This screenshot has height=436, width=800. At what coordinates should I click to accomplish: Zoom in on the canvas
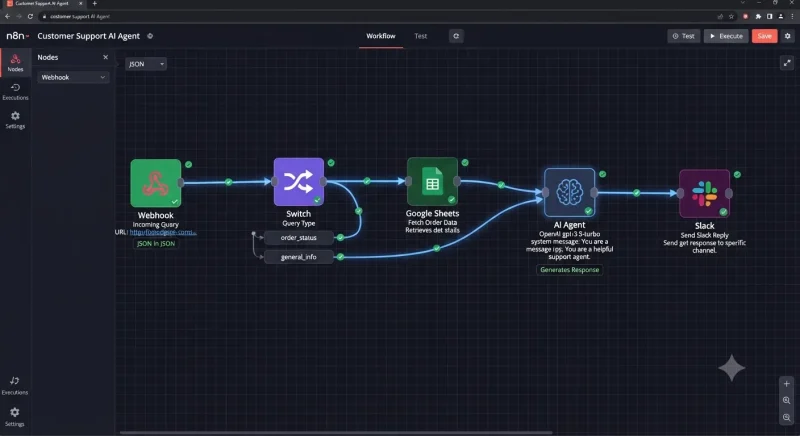[x=787, y=401]
